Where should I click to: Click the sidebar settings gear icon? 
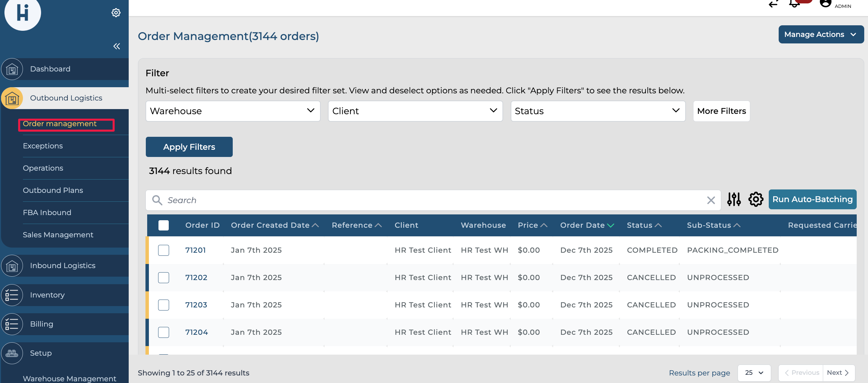tap(116, 13)
